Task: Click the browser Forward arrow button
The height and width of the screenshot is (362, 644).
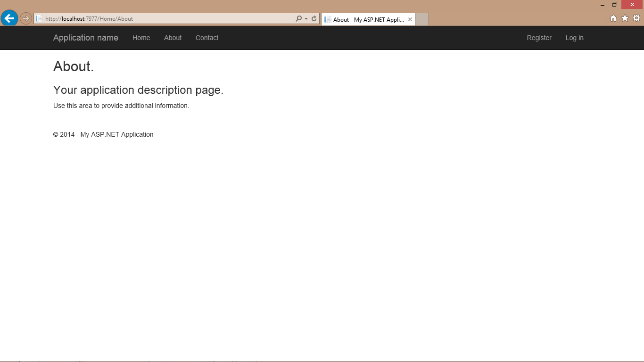Action: [26, 18]
